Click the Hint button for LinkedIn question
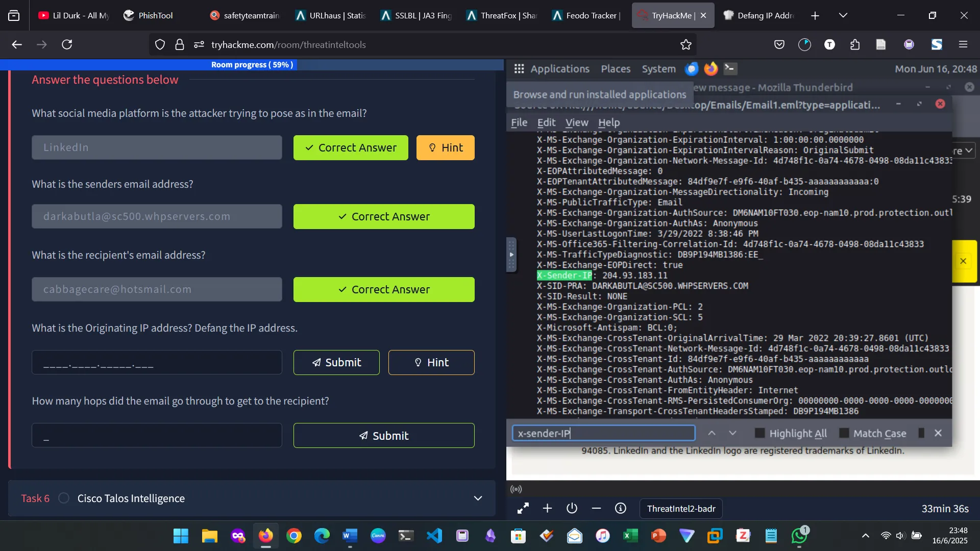Image resolution: width=980 pixels, height=551 pixels. pos(445,147)
